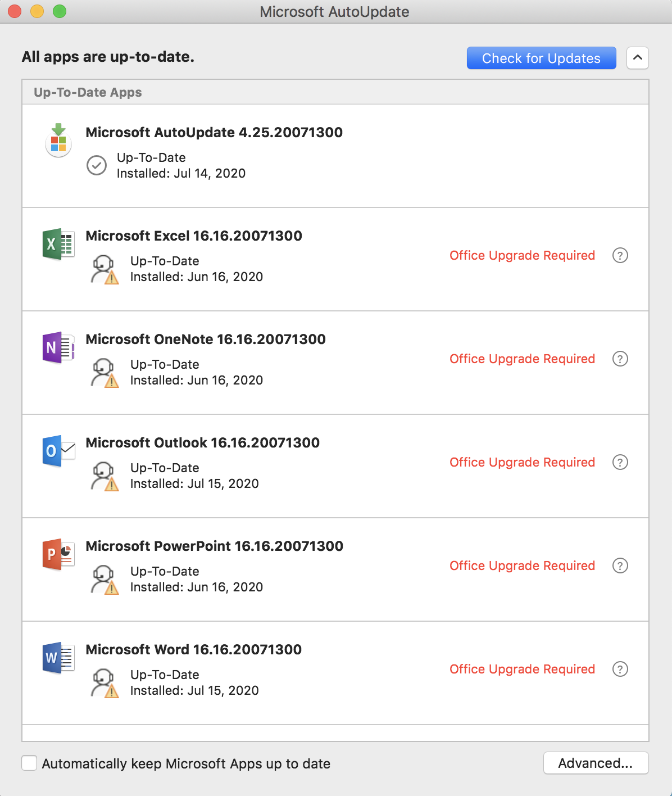Image resolution: width=672 pixels, height=796 pixels.
Task: Select the Microsoft PowerPoint 16.16.20071300 title
Action: (x=214, y=546)
